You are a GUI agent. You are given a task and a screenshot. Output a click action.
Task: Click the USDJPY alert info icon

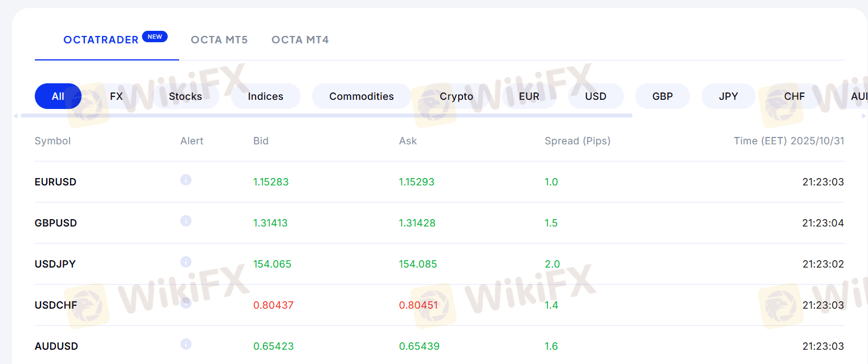point(186,262)
